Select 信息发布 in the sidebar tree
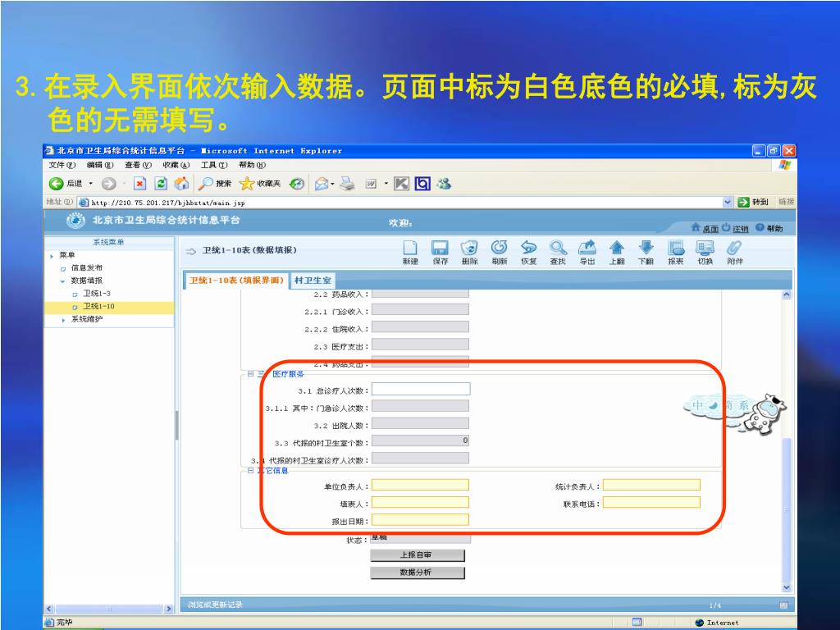Image resolution: width=840 pixels, height=630 pixels. coord(87,268)
